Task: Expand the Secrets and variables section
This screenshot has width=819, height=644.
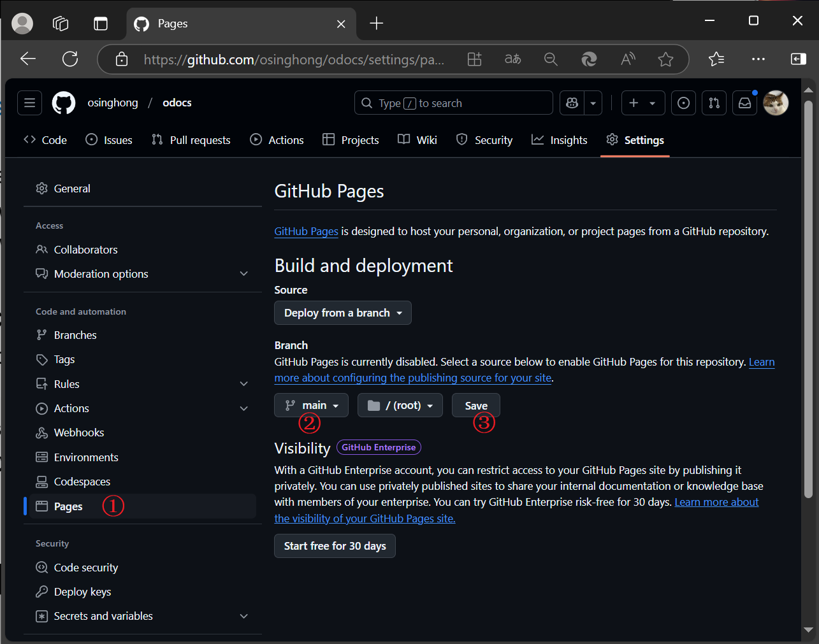Action: (243, 616)
